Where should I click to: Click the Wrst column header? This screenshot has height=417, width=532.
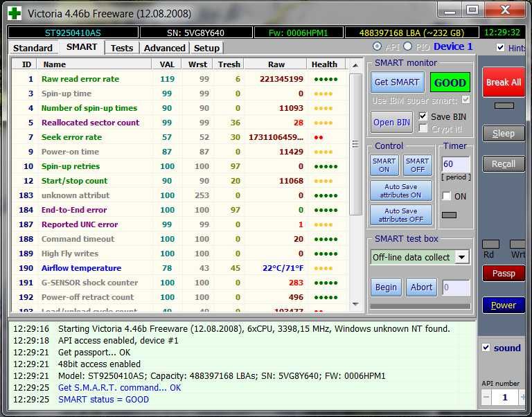click(197, 64)
